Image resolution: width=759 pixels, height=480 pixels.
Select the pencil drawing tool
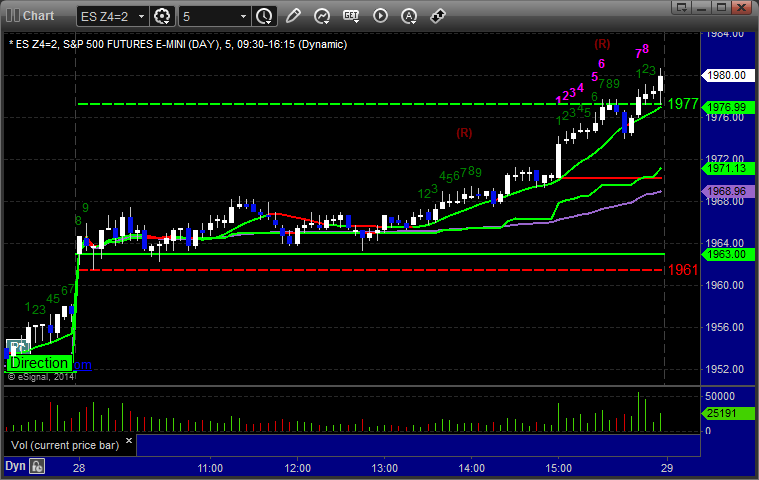tap(293, 16)
